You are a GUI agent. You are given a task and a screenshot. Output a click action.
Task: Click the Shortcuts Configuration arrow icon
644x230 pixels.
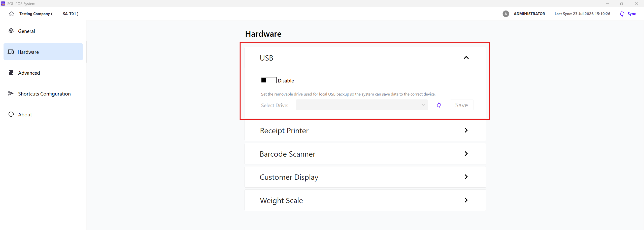(11, 94)
